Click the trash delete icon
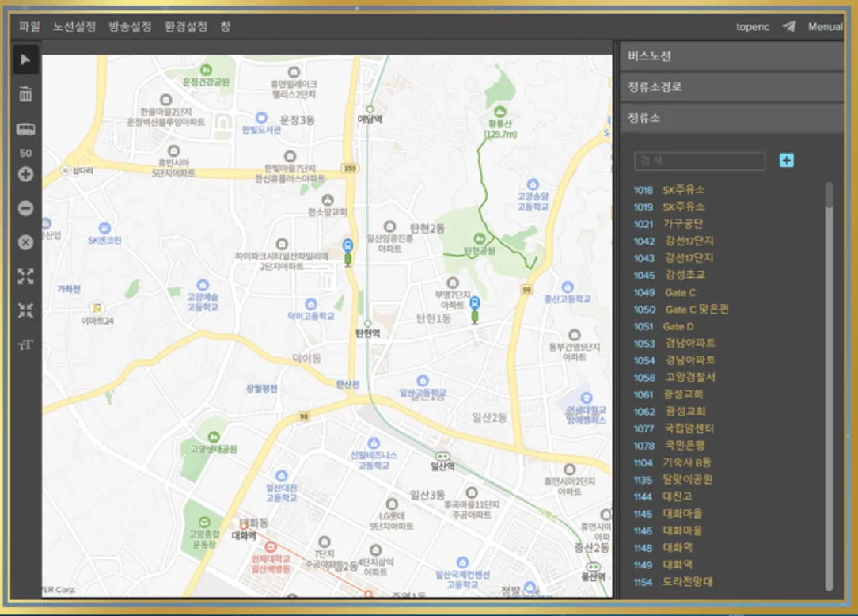Image resolution: width=858 pixels, height=616 pixels. coord(25,93)
